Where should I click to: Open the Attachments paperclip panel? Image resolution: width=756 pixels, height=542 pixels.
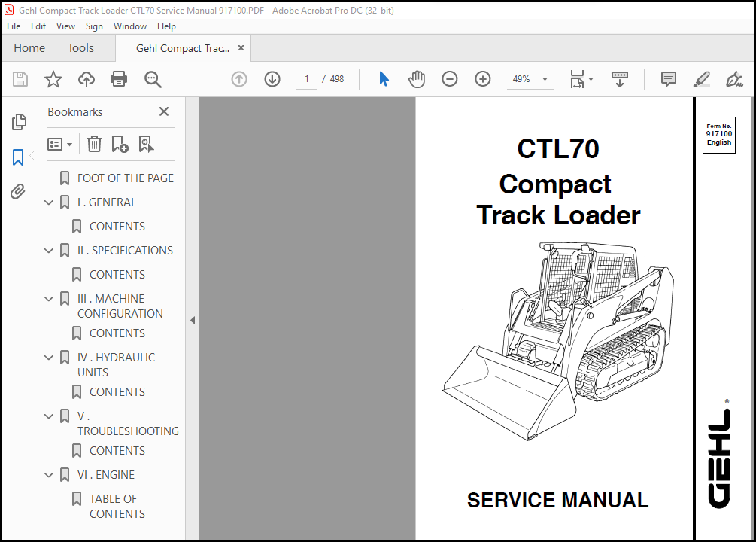pos(18,192)
